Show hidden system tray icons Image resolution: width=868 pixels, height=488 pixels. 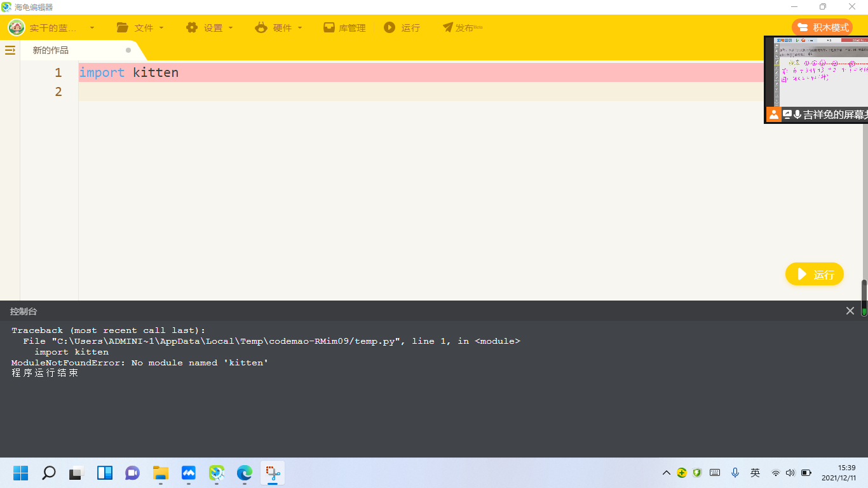click(x=667, y=473)
